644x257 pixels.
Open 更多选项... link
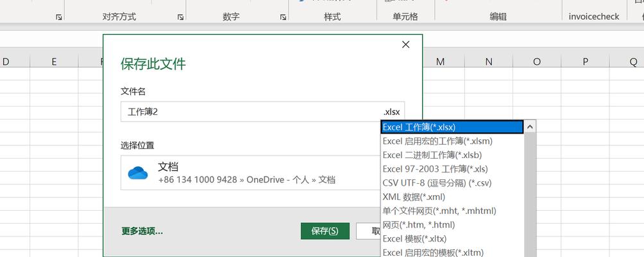[142, 231]
